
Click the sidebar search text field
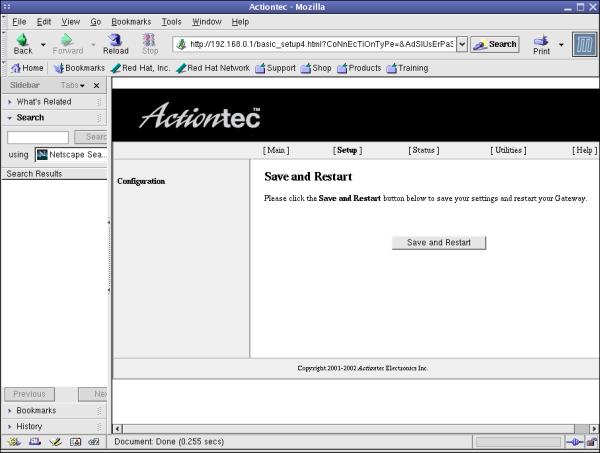(38, 137)
